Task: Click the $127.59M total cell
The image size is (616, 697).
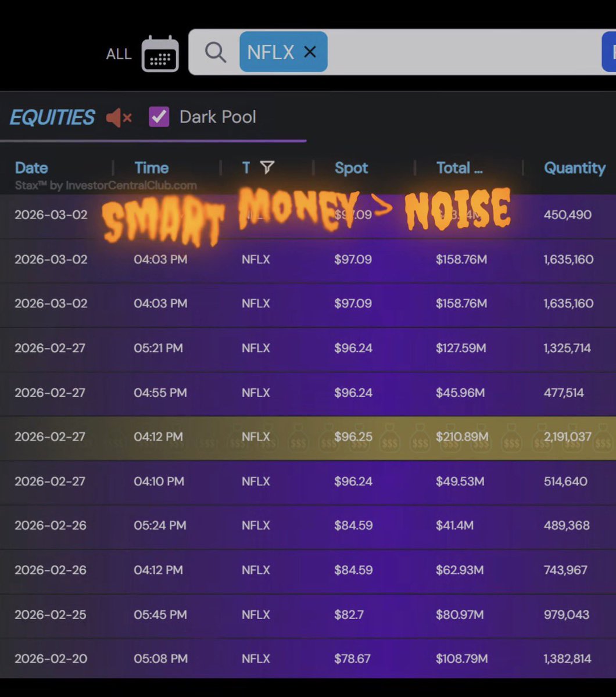Action: pos(461,348)
